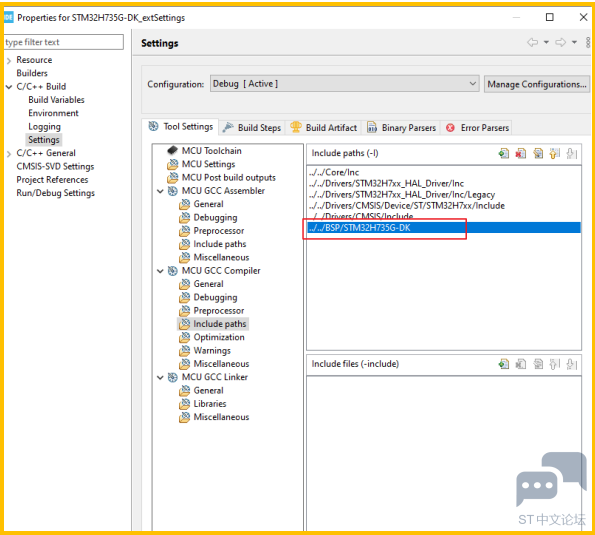Screen dimensions: 595x535
Task: Open the Configuration dropdown
Action: (x=345, y=83)
